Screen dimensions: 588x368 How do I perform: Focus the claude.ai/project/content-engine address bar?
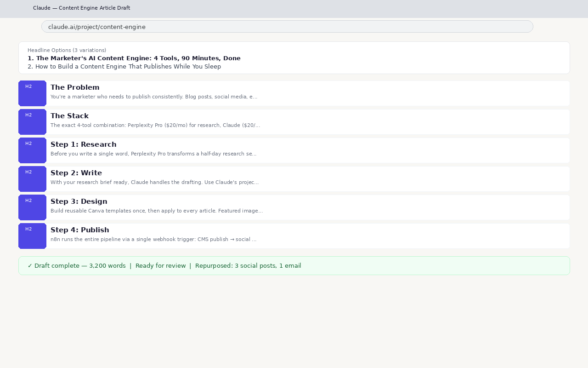point(287,27)
